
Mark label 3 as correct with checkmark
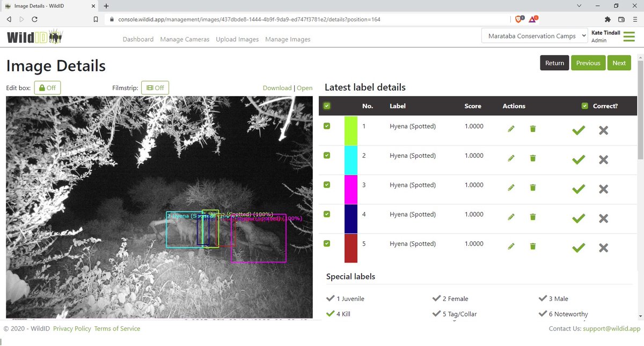(x=579, y=189)
